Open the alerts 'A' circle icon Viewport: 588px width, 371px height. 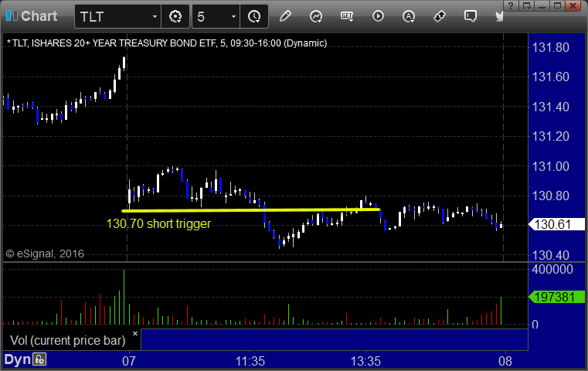409,16
